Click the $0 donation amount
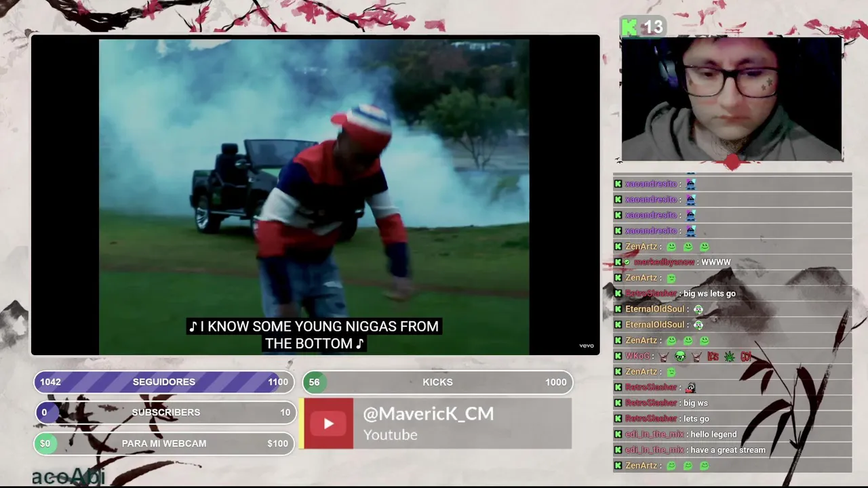 click(x=45, y=443)
